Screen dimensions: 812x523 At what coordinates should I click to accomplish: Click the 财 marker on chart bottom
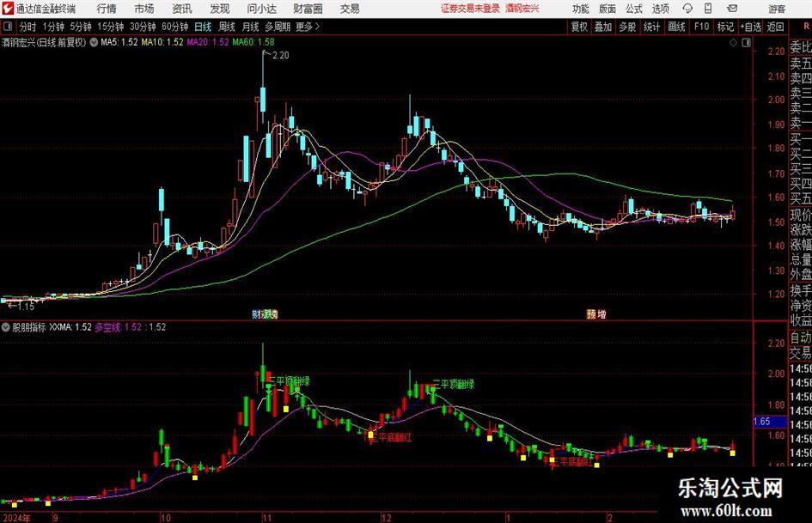tap(256, 313)
